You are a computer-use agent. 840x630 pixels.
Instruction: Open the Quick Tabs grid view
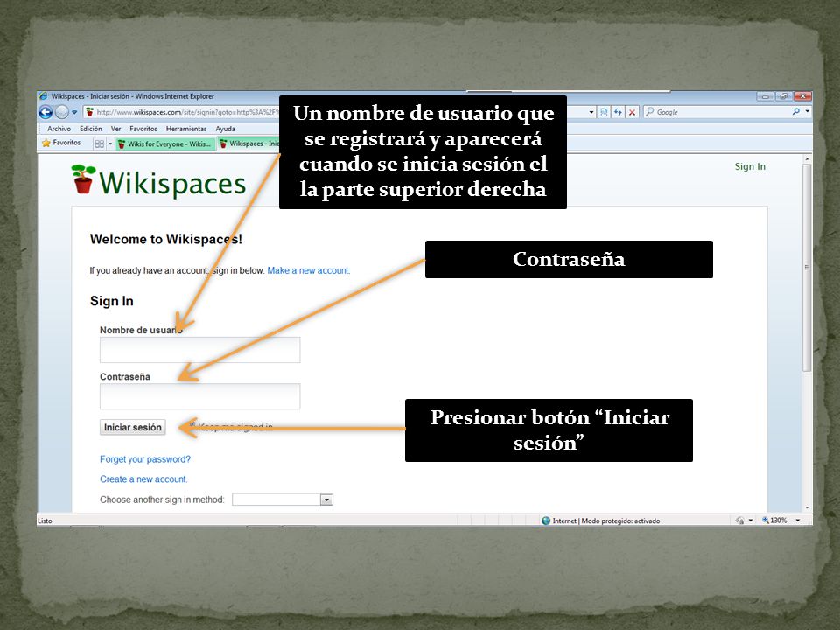coord(99,143)
